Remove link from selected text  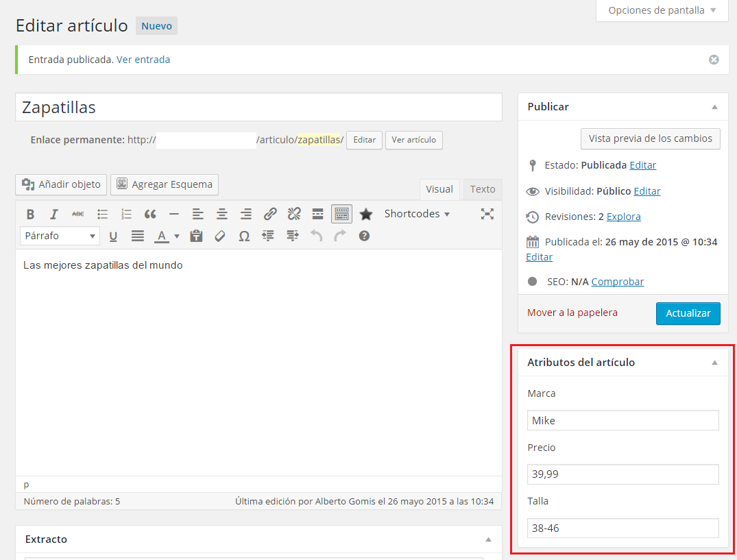pos(293,215)
